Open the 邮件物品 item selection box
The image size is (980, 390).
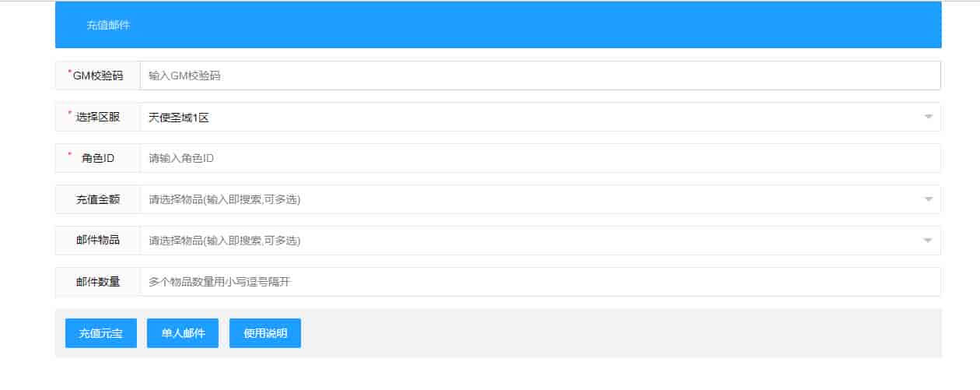tap(529, 241)
